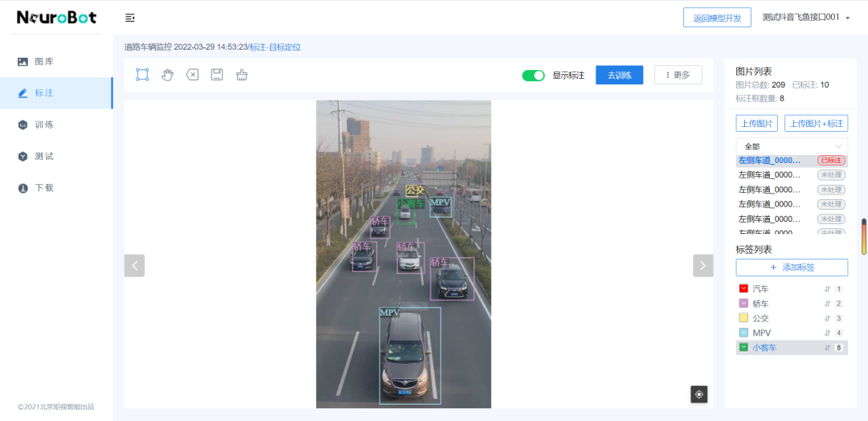This screenshot has width=868, height=421.
Task: Reset the view with the locate target icon
Action: 699,394
